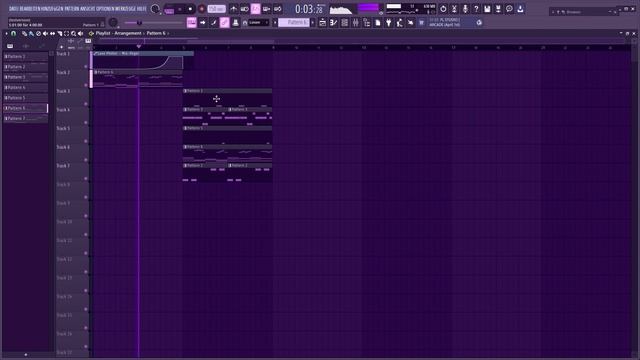Select Pattern 2 in the picker list
The image size is (640, 360).
click(26, 67)
